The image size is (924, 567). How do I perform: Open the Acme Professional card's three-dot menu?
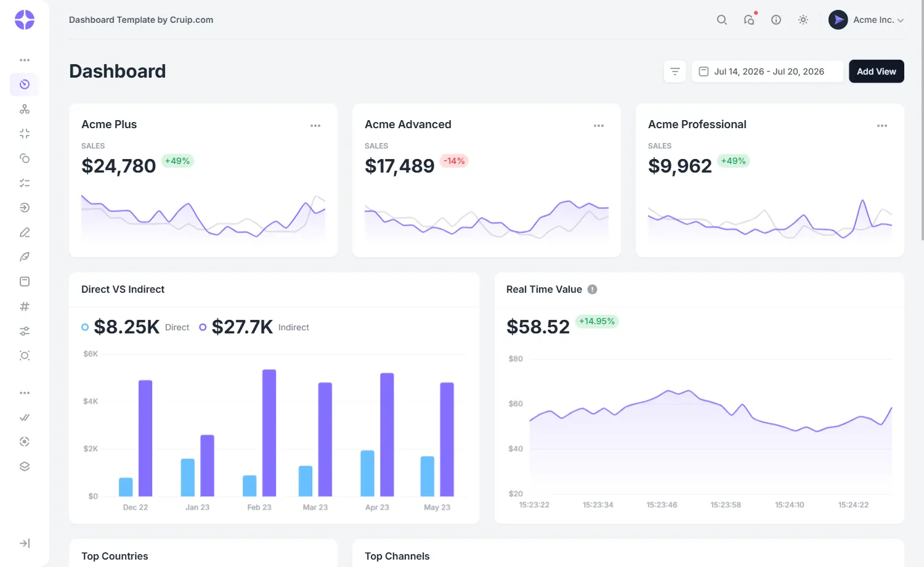pos(882,126)
